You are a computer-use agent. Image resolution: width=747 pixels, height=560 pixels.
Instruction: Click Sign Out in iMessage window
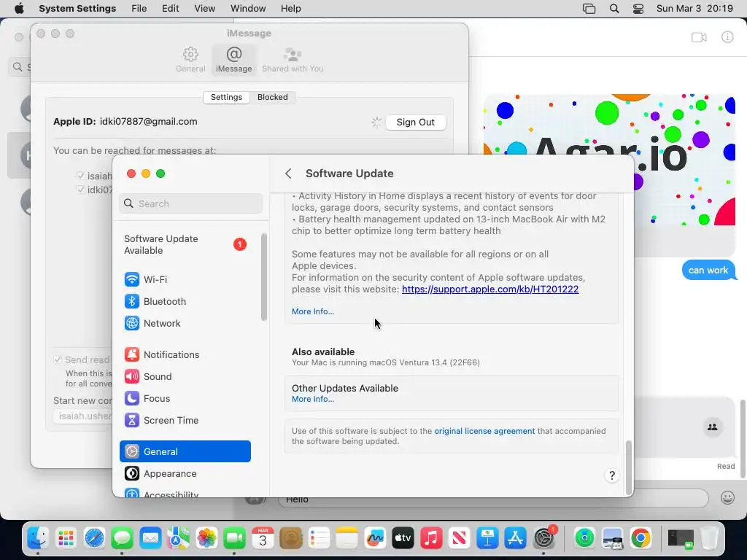415,122
